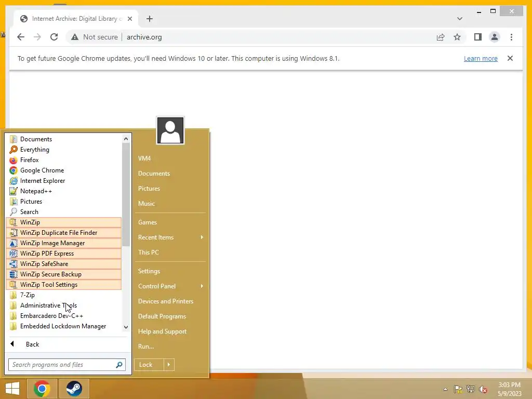Image resolution: width=532 pixels, height=399 pixels.
Task: Open Settings from the Start menu
Action: pos(170,271)
